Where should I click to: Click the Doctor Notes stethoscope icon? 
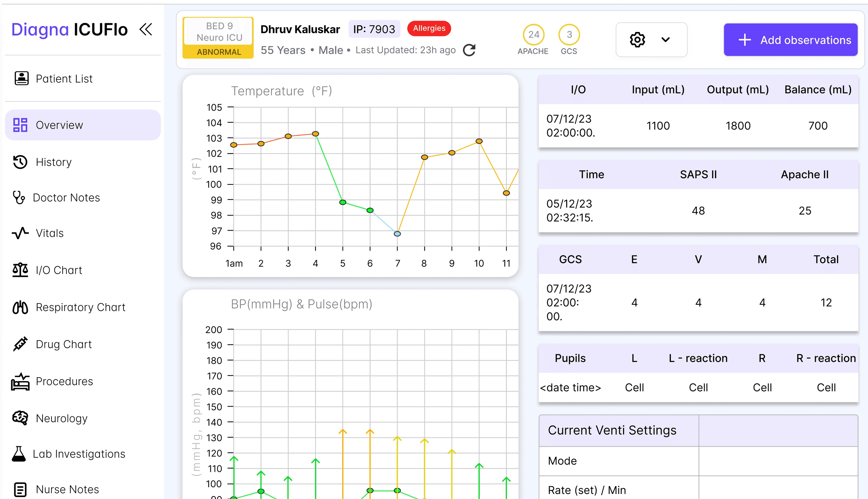click(x=18, y=198)
